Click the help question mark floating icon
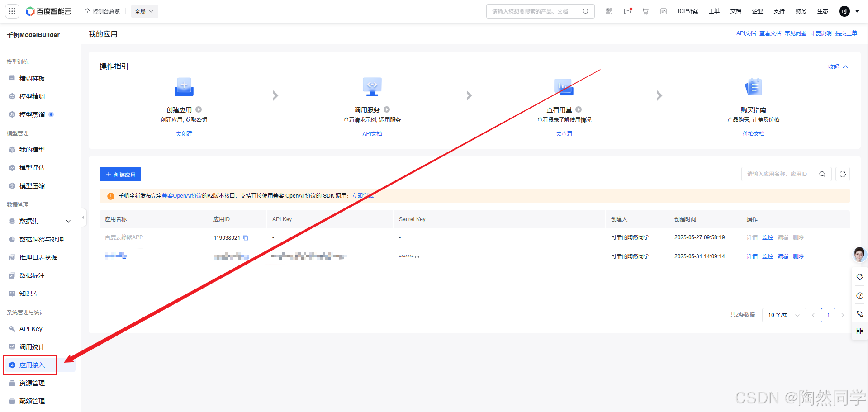868x412 pixels. (860, 296)
